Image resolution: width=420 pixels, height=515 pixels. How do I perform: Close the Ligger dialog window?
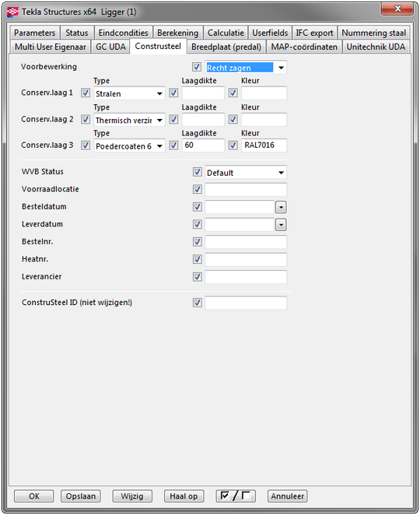[397, 9]
